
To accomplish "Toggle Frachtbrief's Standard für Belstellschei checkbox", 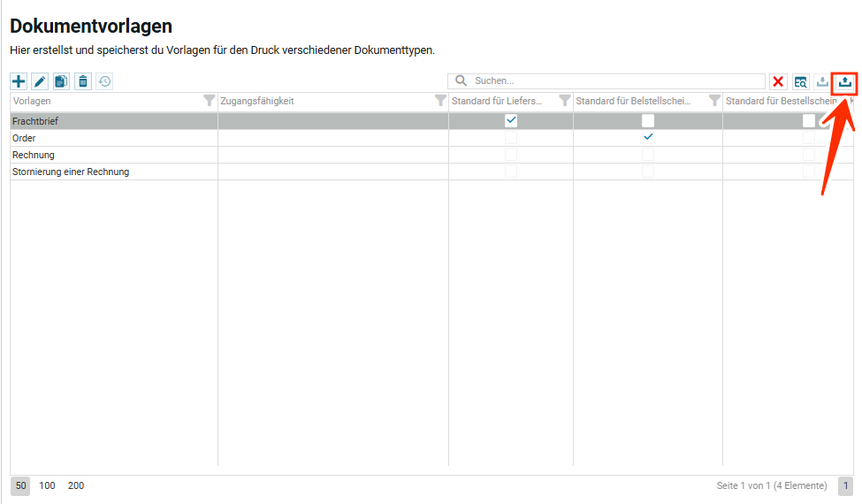I will pos(648,121).
